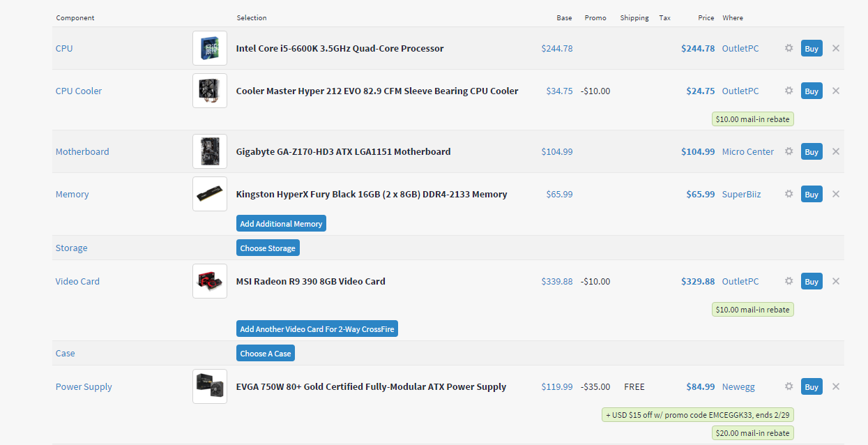Open Kingston HyperX Fury Black product name
The image size is (868, 445).
point(372,194)
